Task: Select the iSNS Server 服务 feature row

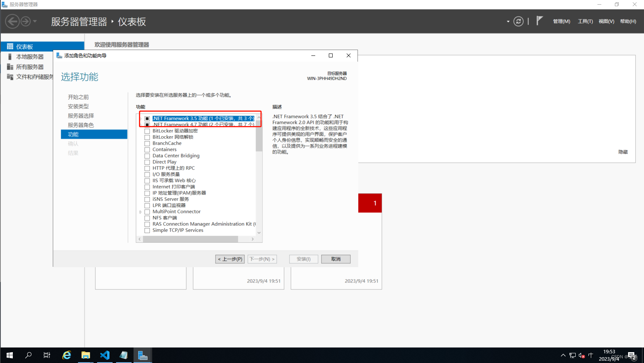Action: coord(171,199)
